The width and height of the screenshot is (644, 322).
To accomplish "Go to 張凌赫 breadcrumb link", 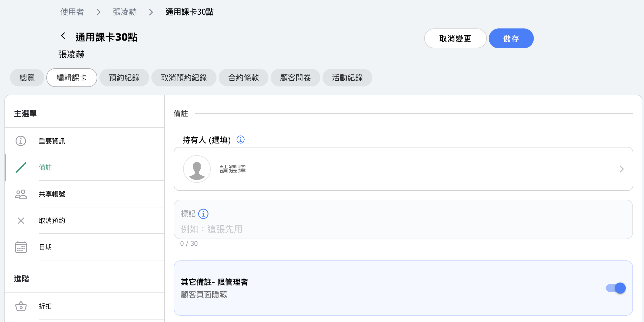I will pyautogui.click(x=125, y=12).
